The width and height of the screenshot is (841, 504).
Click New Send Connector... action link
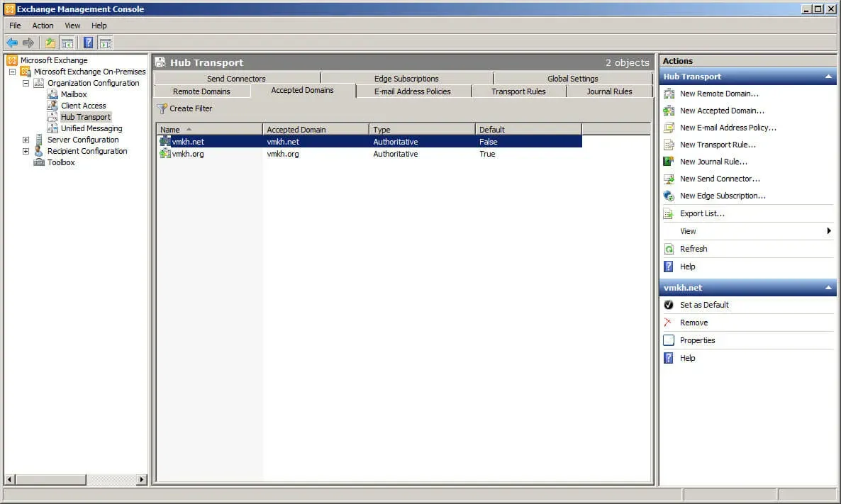point(720,179)
